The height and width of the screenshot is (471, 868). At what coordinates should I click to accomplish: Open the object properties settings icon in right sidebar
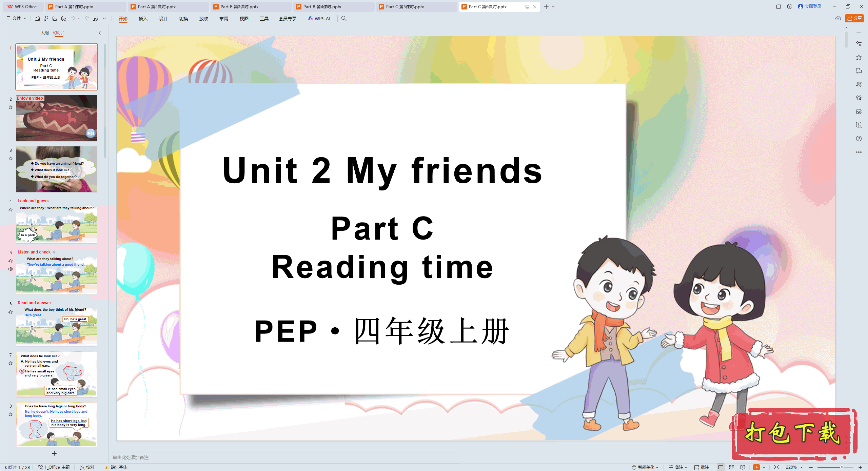(x=859, y=44)
